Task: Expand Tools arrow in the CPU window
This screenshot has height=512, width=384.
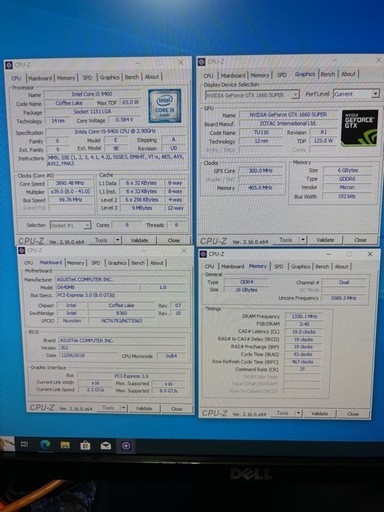Action: pyautogui.click(x=117, y=240)
